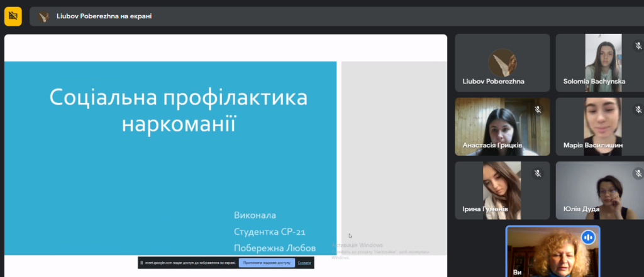Viewport: 644px width, 277px height.
Task: Click the slide title Соціальна профілактика наркоманії
Action: 179,109
